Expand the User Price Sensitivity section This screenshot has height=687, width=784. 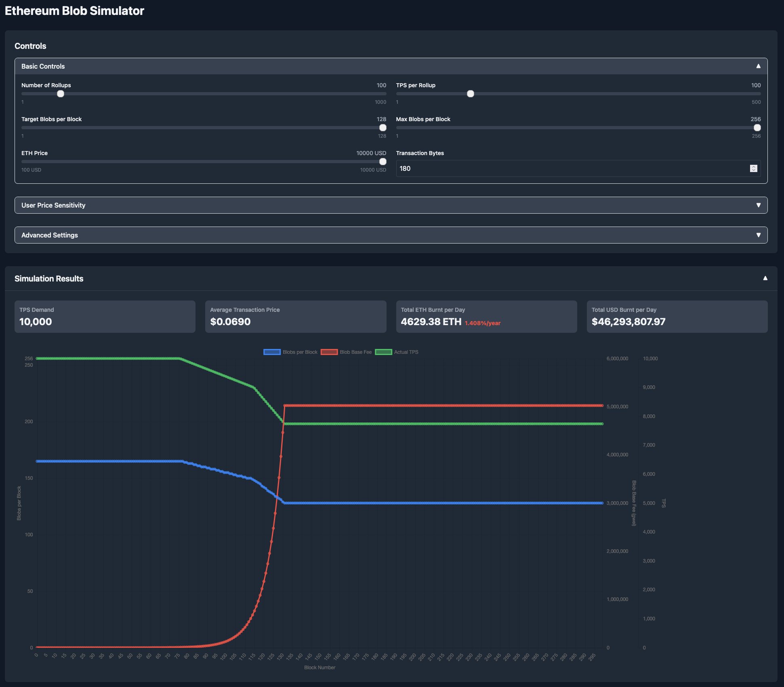point(391,205)
